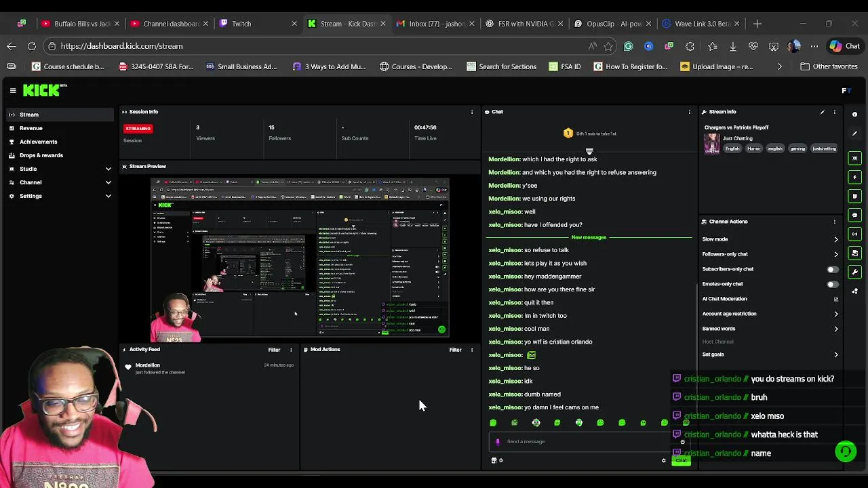Open chat settings gear icon
This screenshot has width=868, height=488.
click(664, 461)
